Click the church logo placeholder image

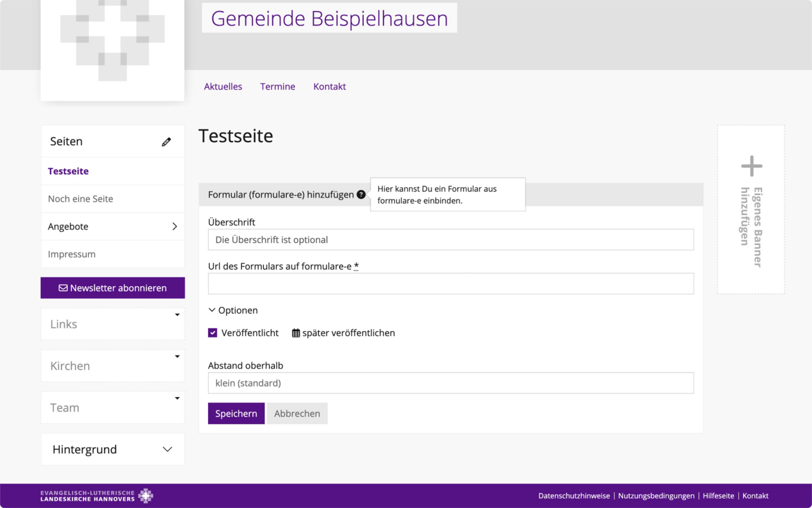[113, 51]
